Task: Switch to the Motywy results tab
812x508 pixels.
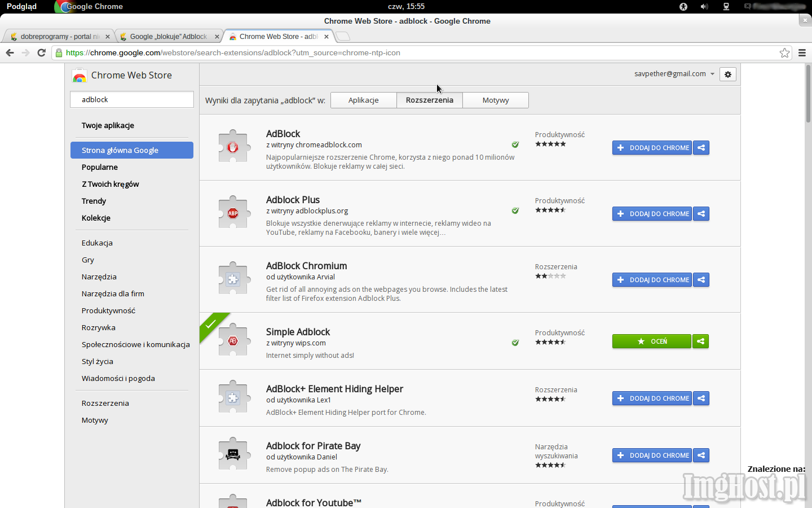Action: click(496, 100)
